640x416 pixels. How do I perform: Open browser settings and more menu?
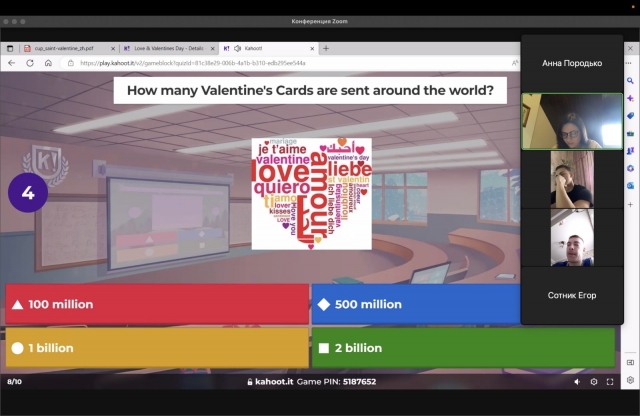(x=629, y=63)
